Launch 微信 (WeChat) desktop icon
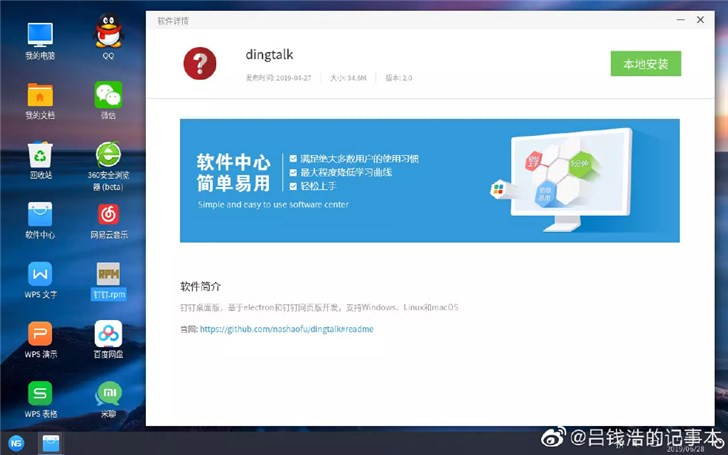This screenshot has width=728, height=455. tap(108, 95)
